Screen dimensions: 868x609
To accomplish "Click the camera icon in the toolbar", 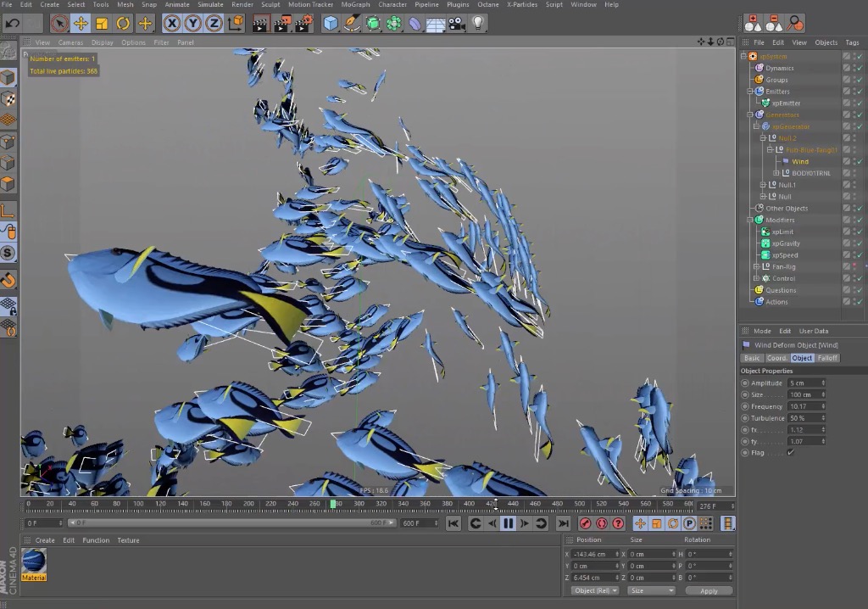I will (455, 23).
